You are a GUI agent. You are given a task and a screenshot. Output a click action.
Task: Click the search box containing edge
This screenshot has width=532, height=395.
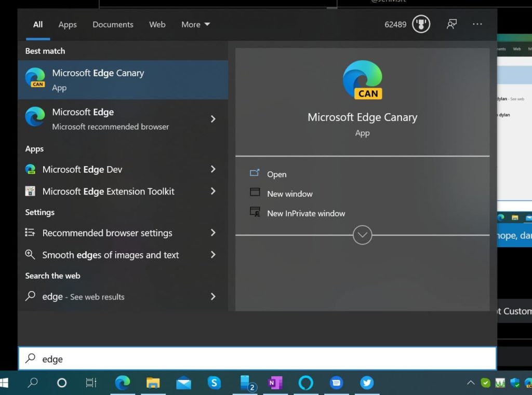click(x=257, y=359)
